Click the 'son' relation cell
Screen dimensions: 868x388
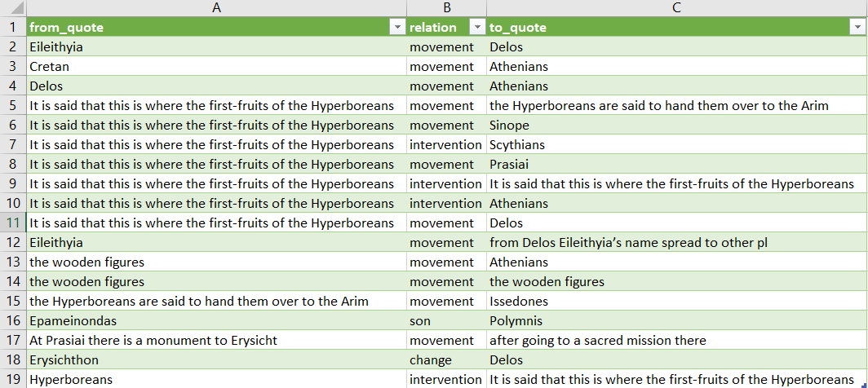(x=420, y=321)
